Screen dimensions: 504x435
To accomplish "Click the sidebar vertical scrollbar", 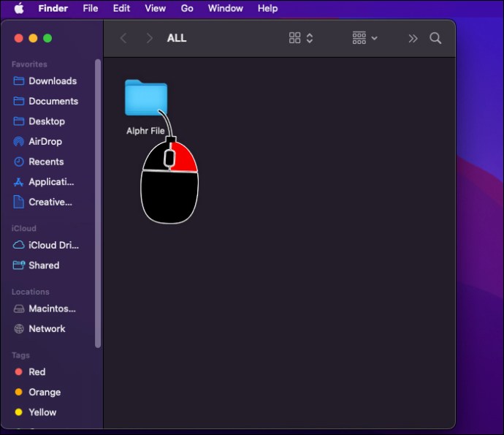I will pos(98,203).
